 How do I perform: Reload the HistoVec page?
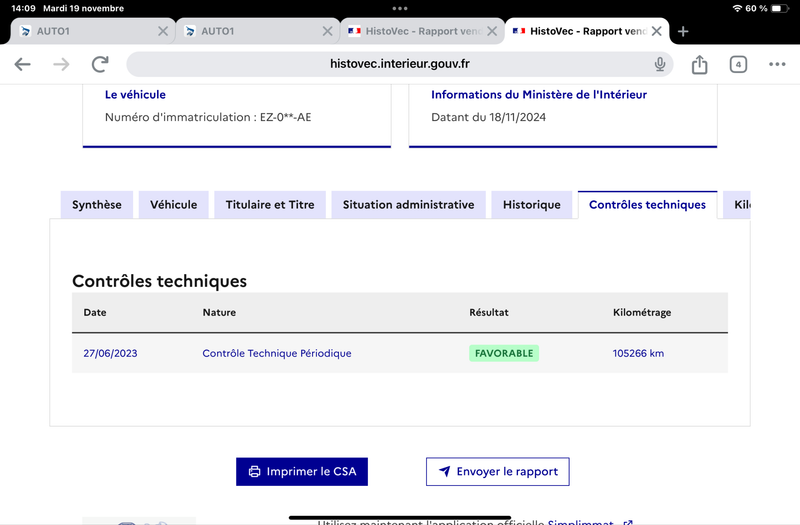tap(100, 64)
